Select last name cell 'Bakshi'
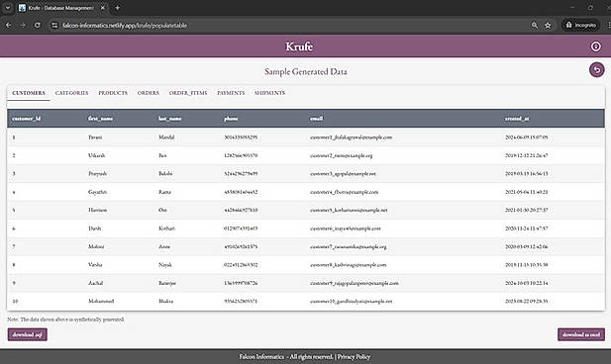611x364 pixels. [165, 174]
